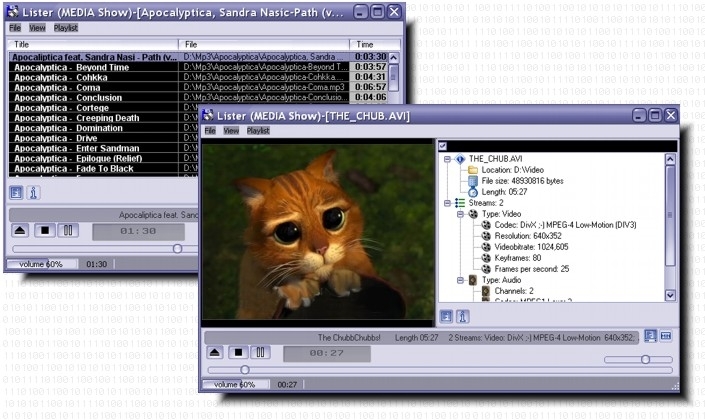This screenshot has height=420, width=705.
Task: Click the playlist scrollbar up arrow
Action: pyautogui.click(x=393, y=58)
